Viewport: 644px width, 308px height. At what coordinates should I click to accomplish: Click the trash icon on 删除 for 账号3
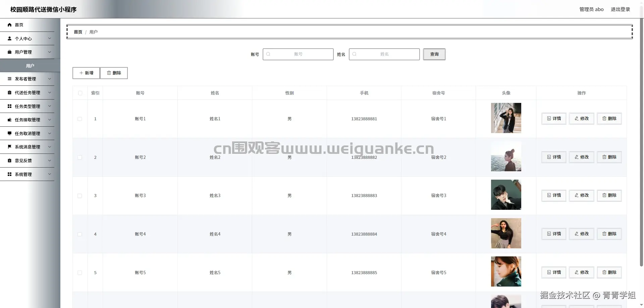coord(604,195)
